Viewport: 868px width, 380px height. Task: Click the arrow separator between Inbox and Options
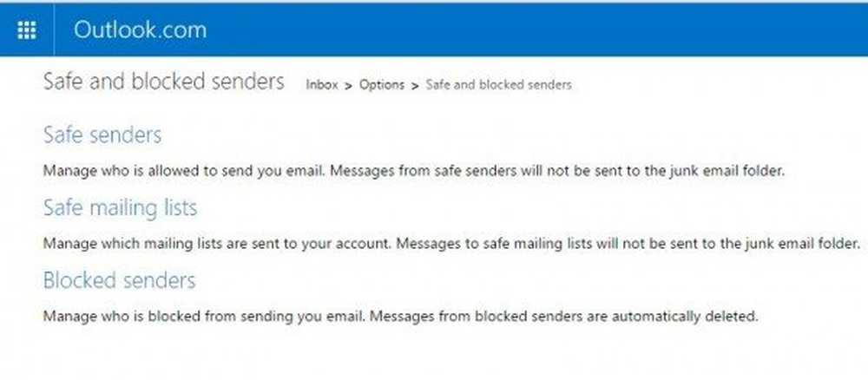click(x=348, y=86)
